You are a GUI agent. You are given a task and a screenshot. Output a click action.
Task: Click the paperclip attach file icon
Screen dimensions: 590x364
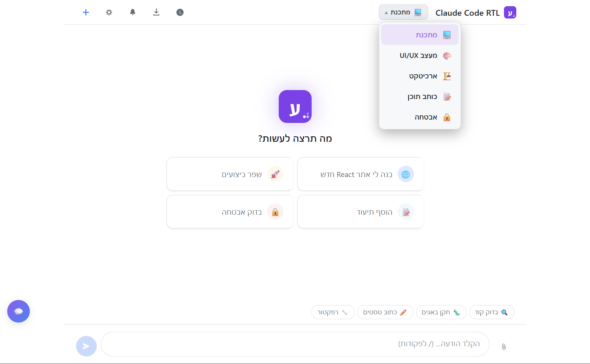pyautogui.click(x=504, y=347)
